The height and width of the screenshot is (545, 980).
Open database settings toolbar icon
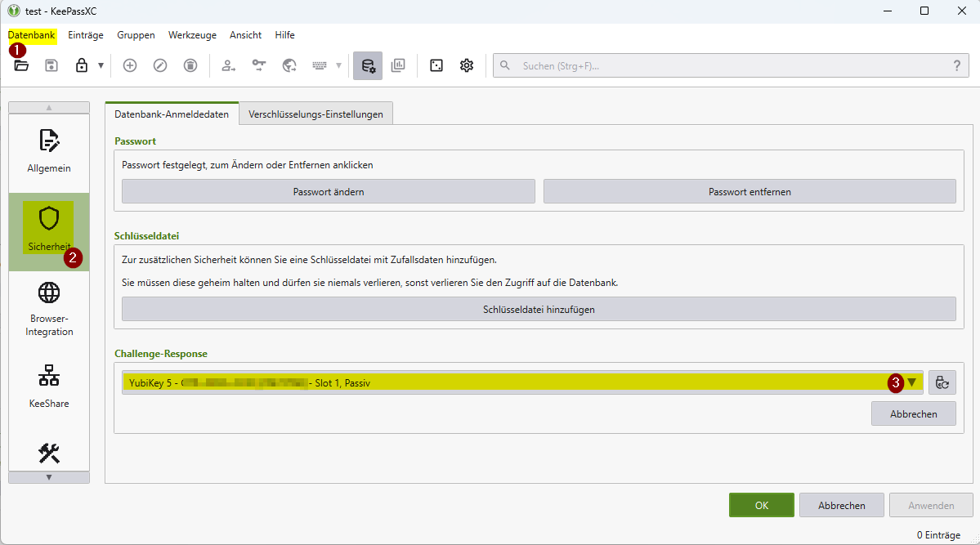pos(368,65)
